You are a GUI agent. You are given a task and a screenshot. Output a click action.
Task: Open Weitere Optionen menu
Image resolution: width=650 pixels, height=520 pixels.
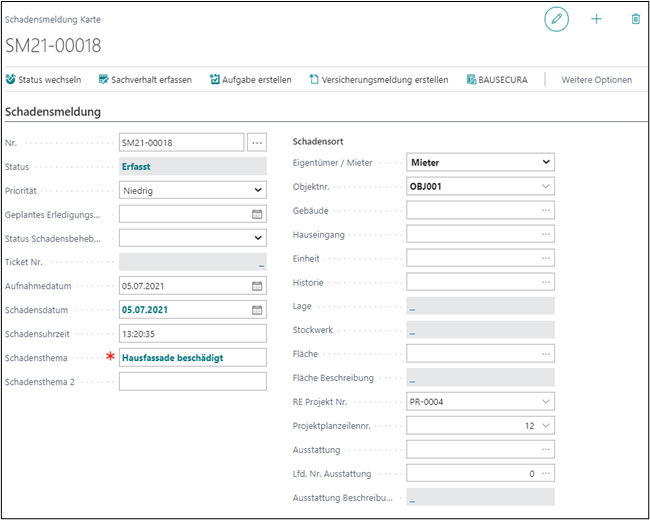click(596, 80)
